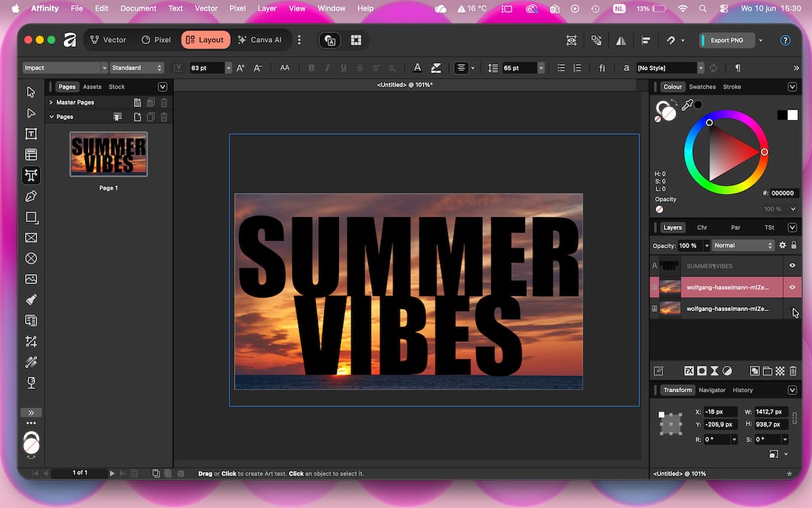Expand more context toolbar items chevron

pos(796,68)
